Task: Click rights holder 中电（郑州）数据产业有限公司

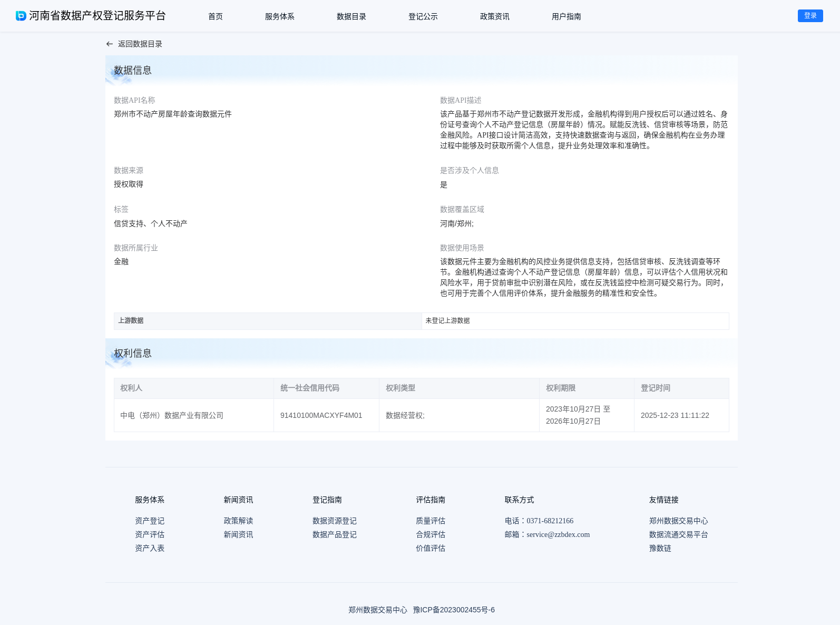Action: [172, 415]
